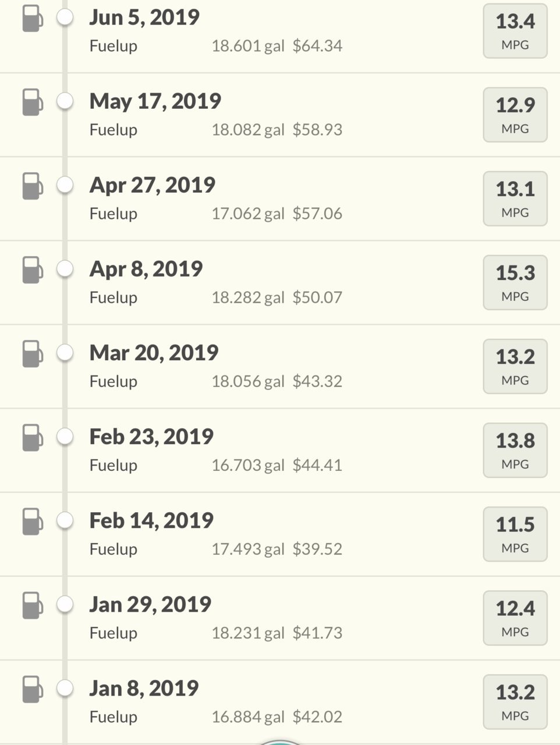
Task: Click the fuel pump icon for Jan 8, 2019
Action: point(33,689)
